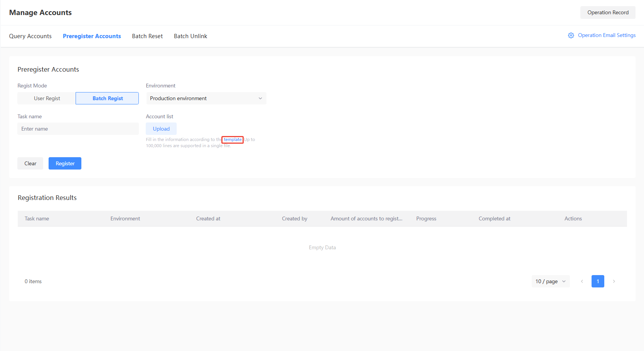Click the Operation Email Settings gear icon
The height and width of the screenshot is (351, 644).
(571, 35)
